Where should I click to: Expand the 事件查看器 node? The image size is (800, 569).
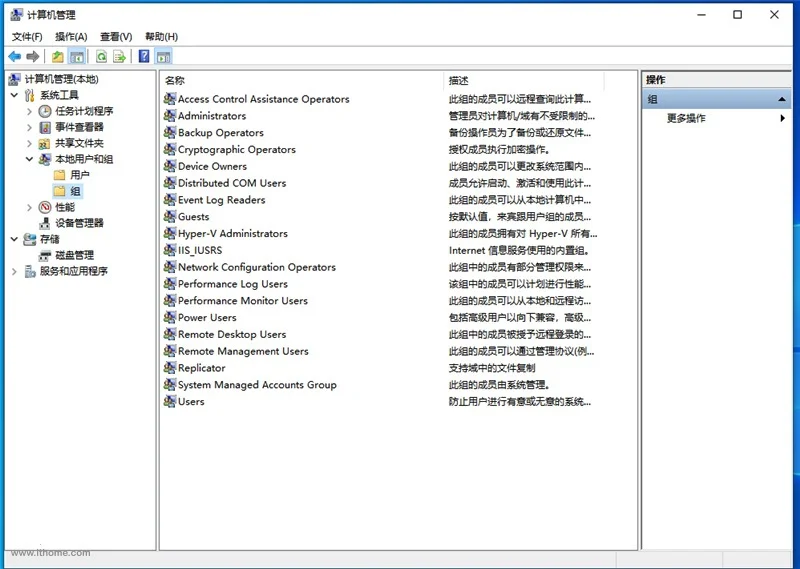[29, 127]
